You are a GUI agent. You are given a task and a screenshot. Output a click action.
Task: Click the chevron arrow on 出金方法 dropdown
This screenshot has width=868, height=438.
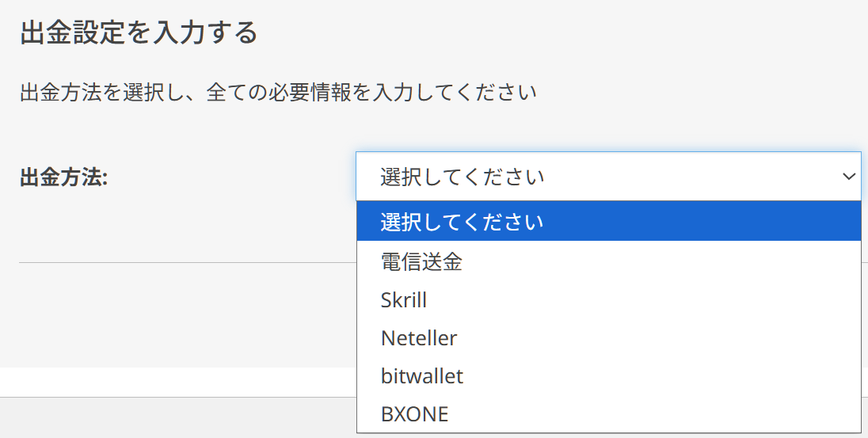(x=848, y=176)
